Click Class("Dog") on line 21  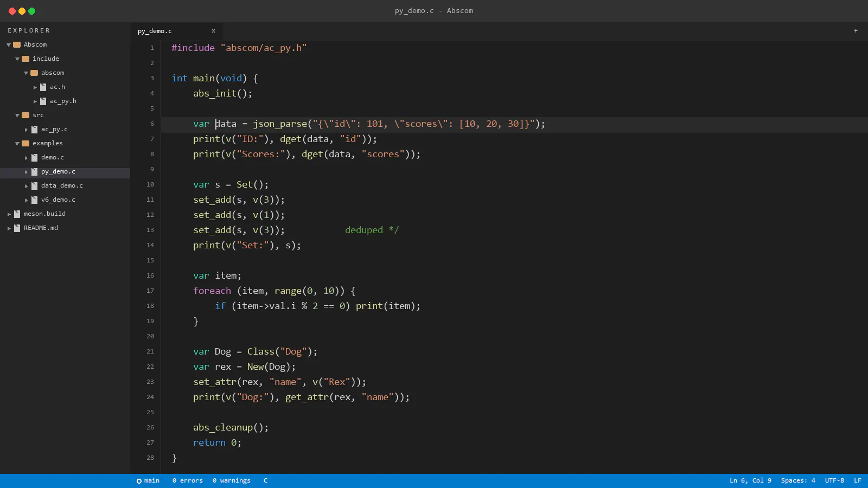(x=280, y=351)
